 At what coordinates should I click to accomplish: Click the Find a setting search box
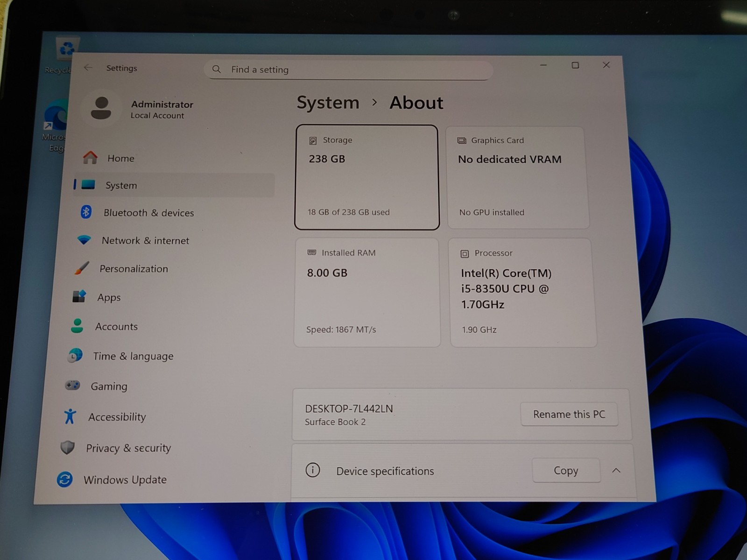coord(348,70)
